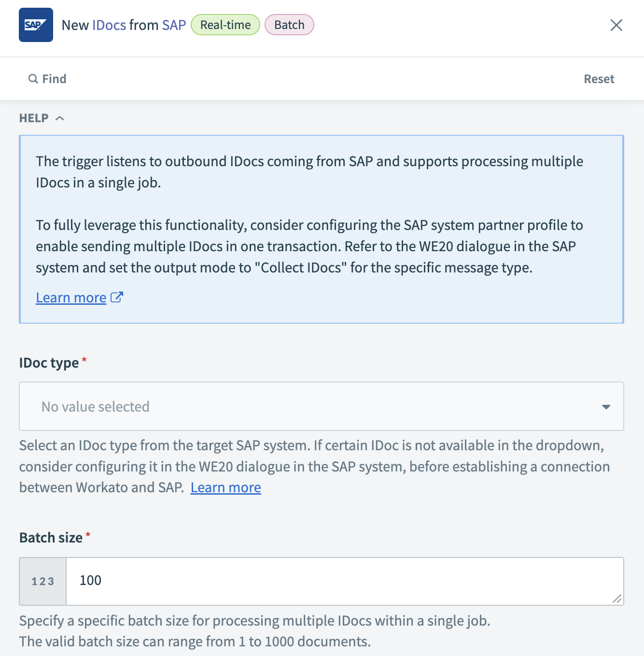
Task: Open Learn more inside the HELP box
Action: click(x=70, y=297)
